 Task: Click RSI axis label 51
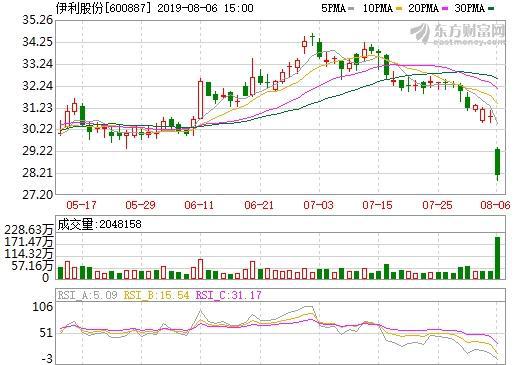(46, 333)
